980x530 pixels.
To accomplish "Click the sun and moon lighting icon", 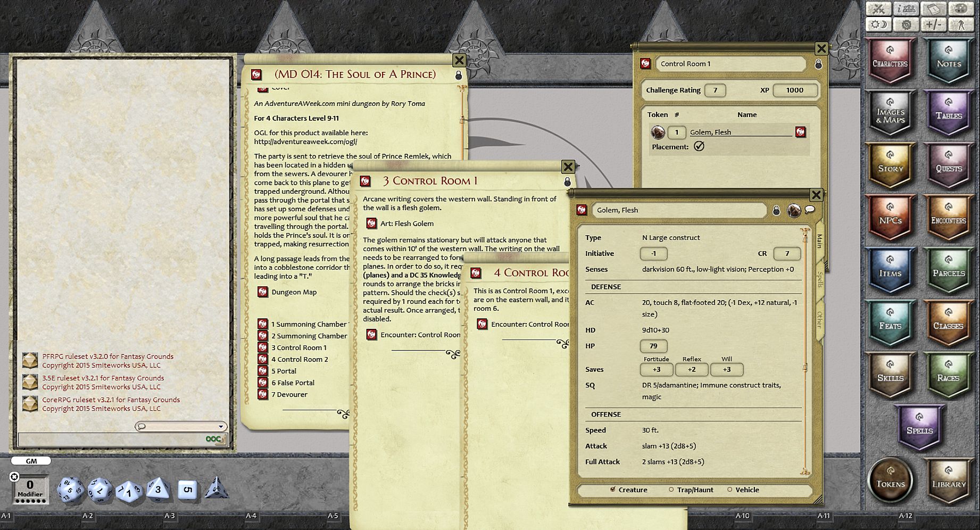I will [x=879, y=24].
